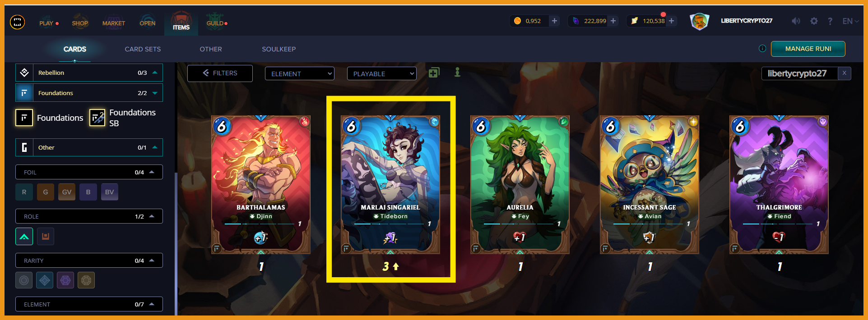Click the green figure icon beside filters
The image size is (868, 320).
(457, 72)
